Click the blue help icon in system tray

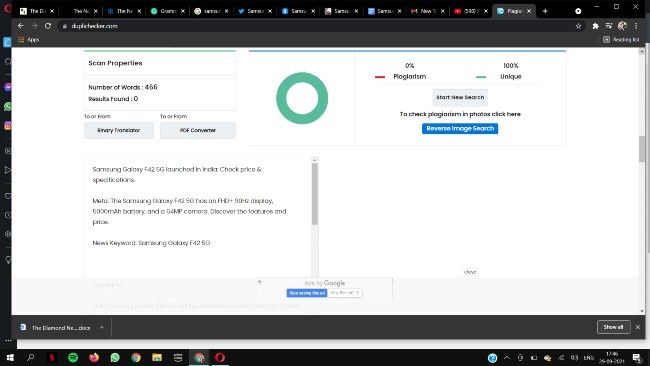click(492, 358)
